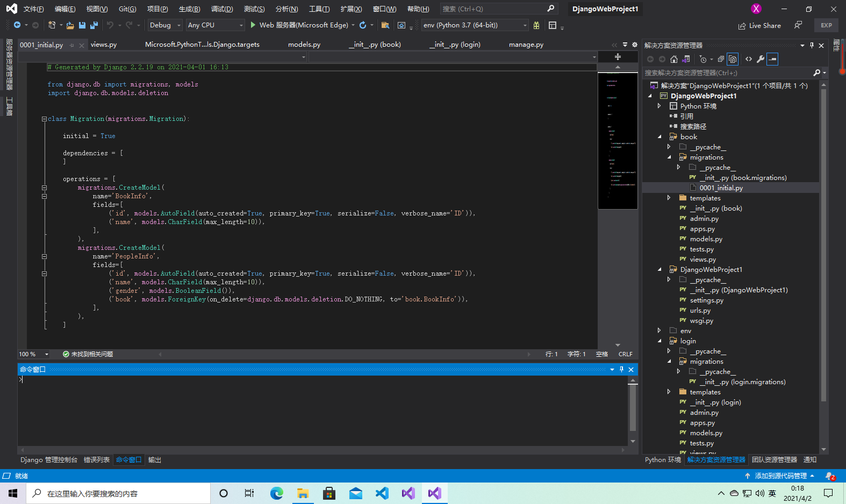
Task: Switch views icon in Solution Explorer toolbar
Action: click(686, 59)
